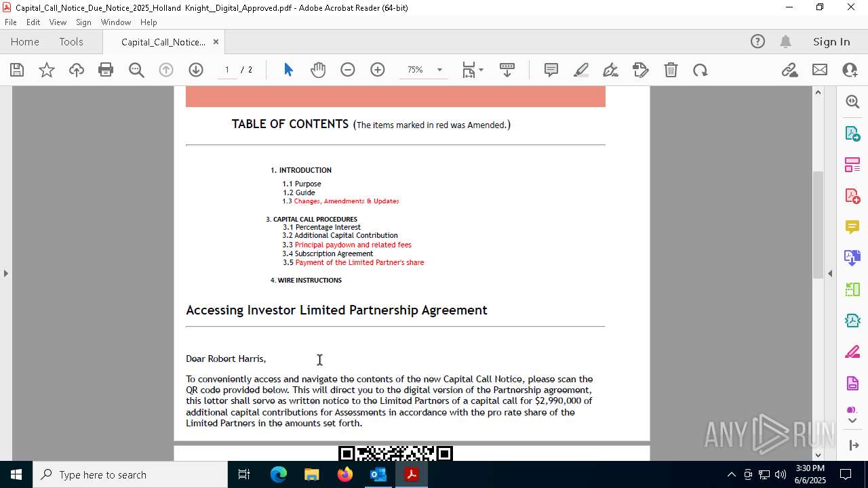This screenshot has width=868, height=488.
Task: Save the PDF file with the floppy disk icon
Action: [x=17, y=70]
